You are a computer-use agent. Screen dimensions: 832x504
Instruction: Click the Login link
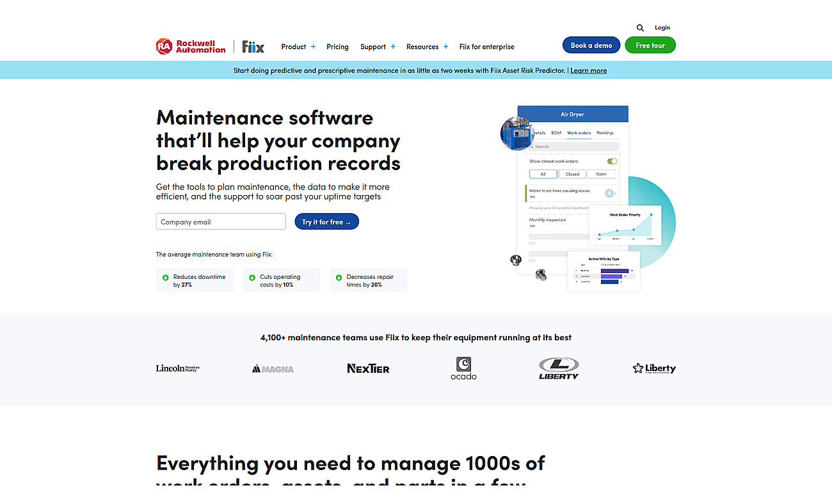click(662, 28)
